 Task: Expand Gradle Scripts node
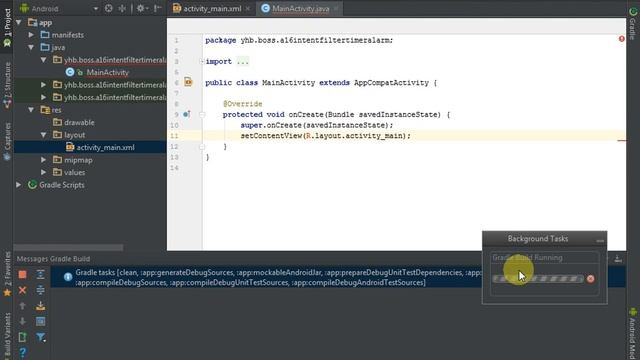click(19, 185)
